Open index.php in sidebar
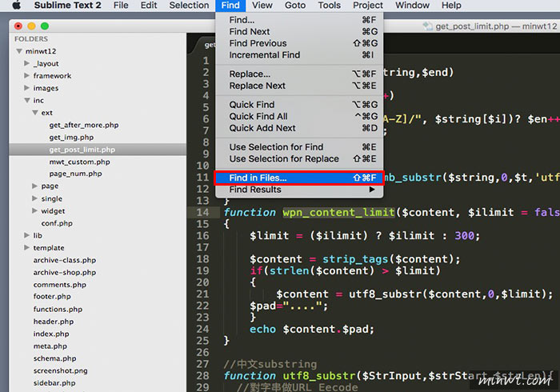This screenshot has height=392, width=560. click(x=51, y=334)
